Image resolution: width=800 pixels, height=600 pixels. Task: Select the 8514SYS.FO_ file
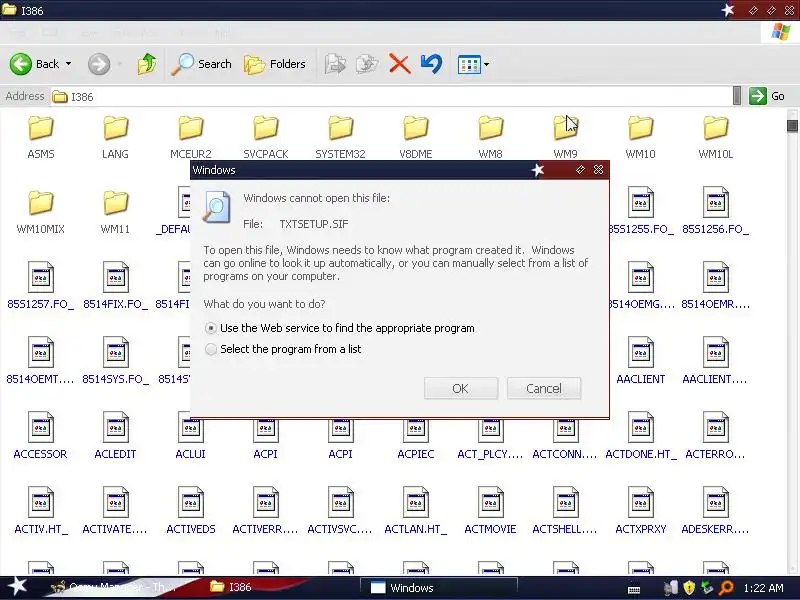(115, 361)
